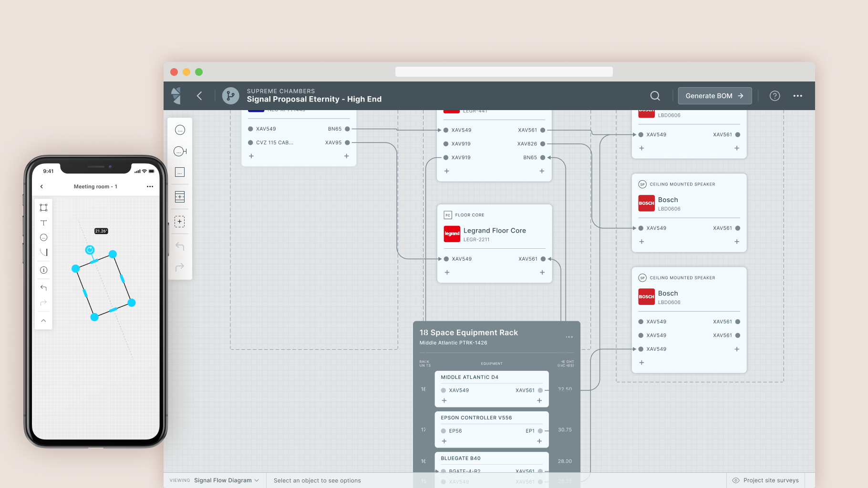Redo on phone toolbar
This screenshot has height=488, width=868.
[43, 303]
